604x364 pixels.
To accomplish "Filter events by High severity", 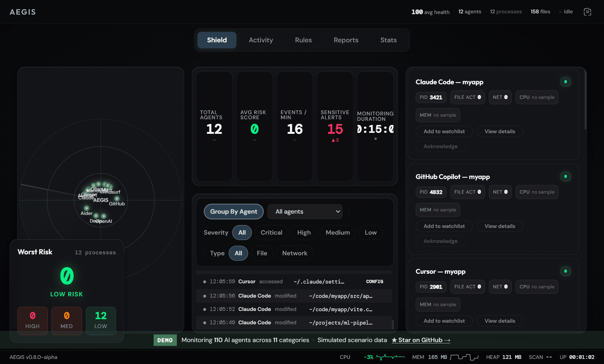I will [x=304, y=232].
